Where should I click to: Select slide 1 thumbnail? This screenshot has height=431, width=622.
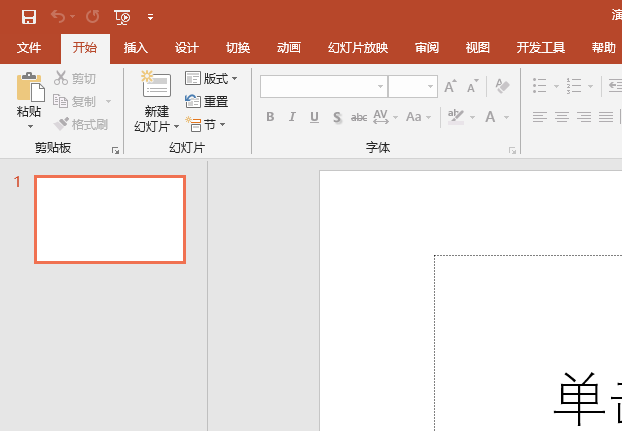[110, 219]
